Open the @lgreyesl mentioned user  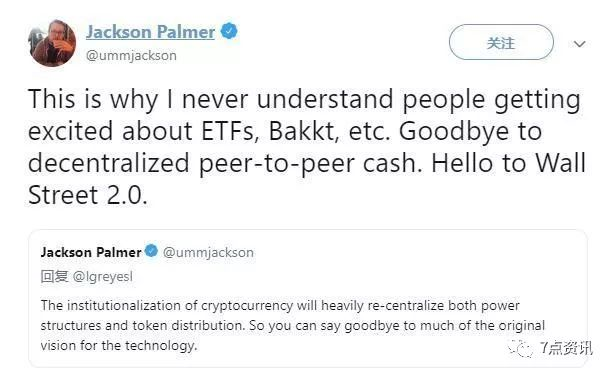pos(103,277)
